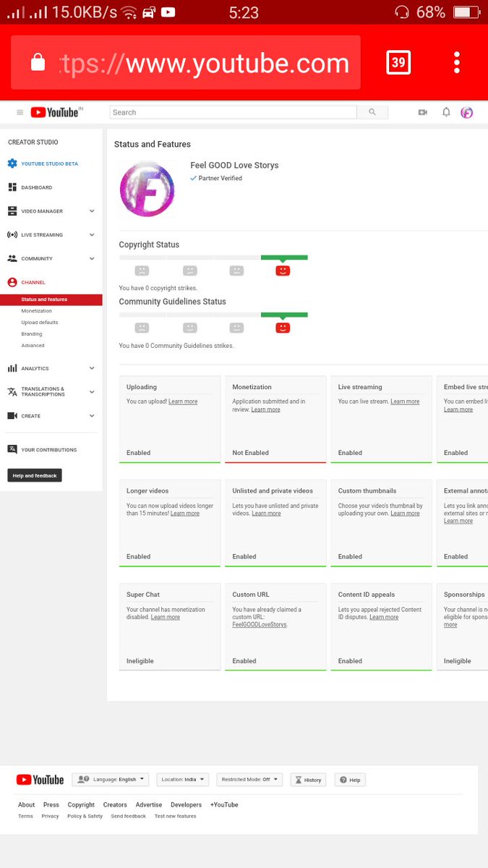Click the Live Streaming icon
Viewport: 488px width, 868px height.
pos(12,235)
